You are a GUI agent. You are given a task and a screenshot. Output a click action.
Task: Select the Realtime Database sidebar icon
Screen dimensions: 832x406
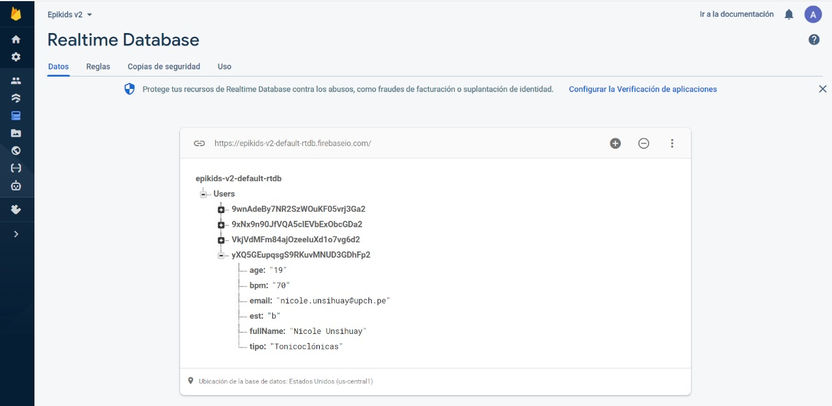coord(16,116)
